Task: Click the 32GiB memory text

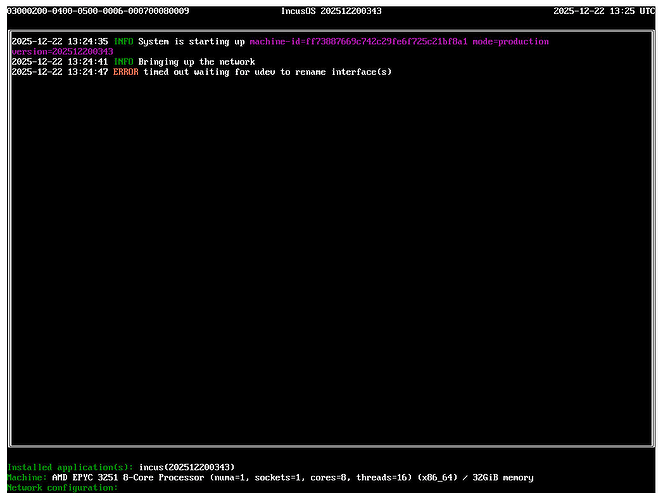Action: (502, 478)
